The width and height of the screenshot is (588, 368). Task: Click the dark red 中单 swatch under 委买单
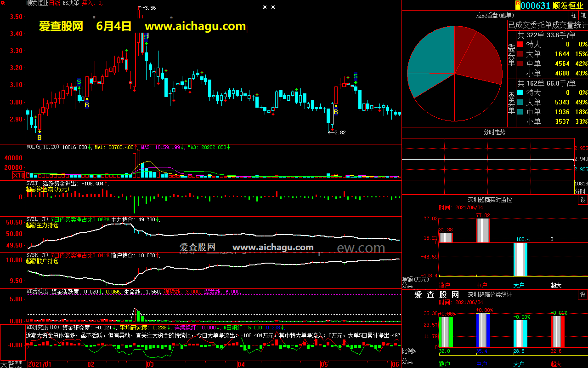coord(520,64)
